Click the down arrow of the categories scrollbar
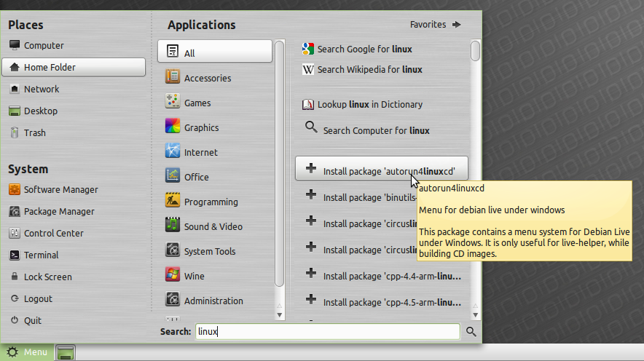 (279, 315)
